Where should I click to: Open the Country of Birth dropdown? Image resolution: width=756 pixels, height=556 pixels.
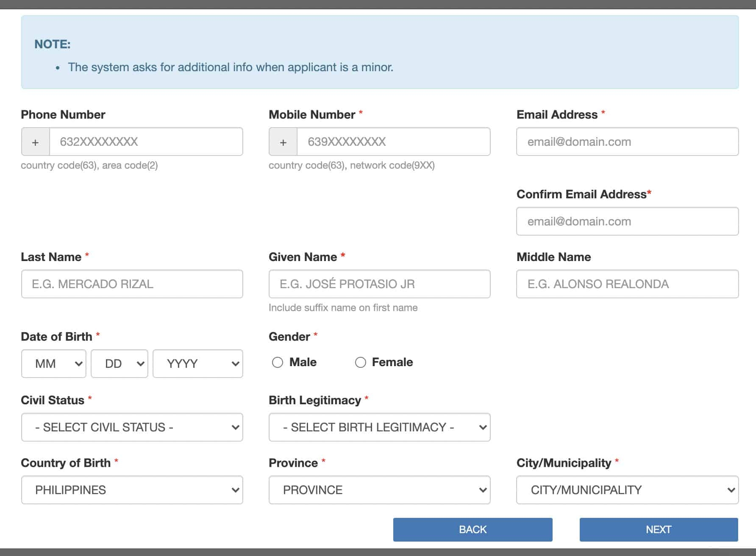coord(132,490)
